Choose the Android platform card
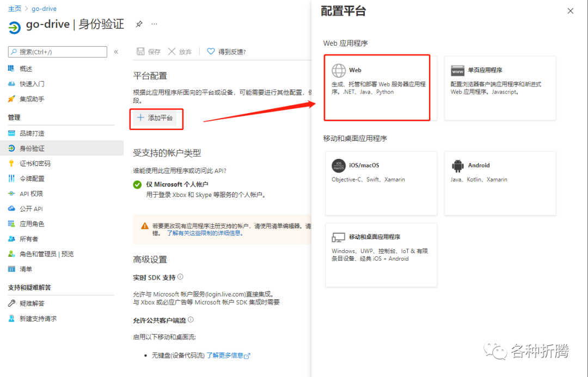This screenshot has height=377, width=588. point(500,183)
